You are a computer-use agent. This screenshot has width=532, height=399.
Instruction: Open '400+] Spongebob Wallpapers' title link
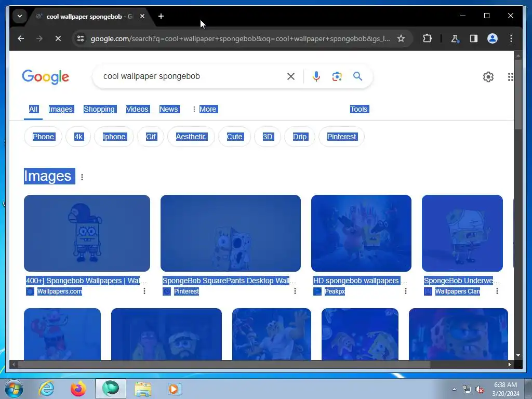coord(87,281)
